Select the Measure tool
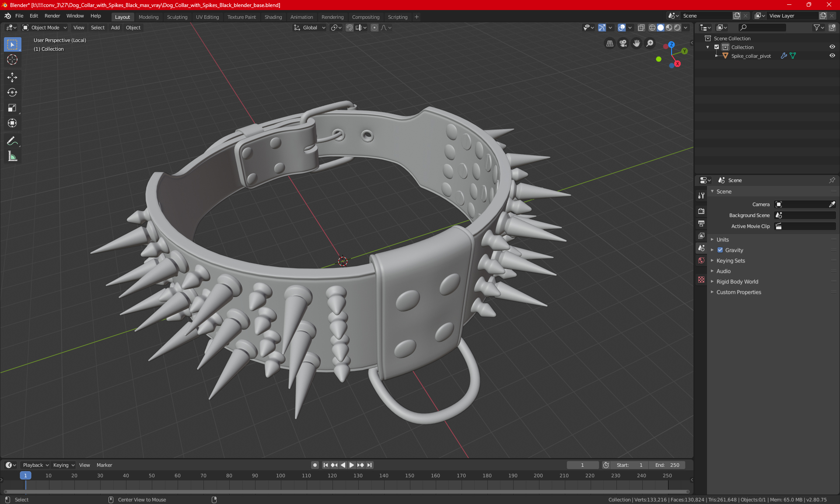Viewport: 840px width, 504px height. point(12,156)
